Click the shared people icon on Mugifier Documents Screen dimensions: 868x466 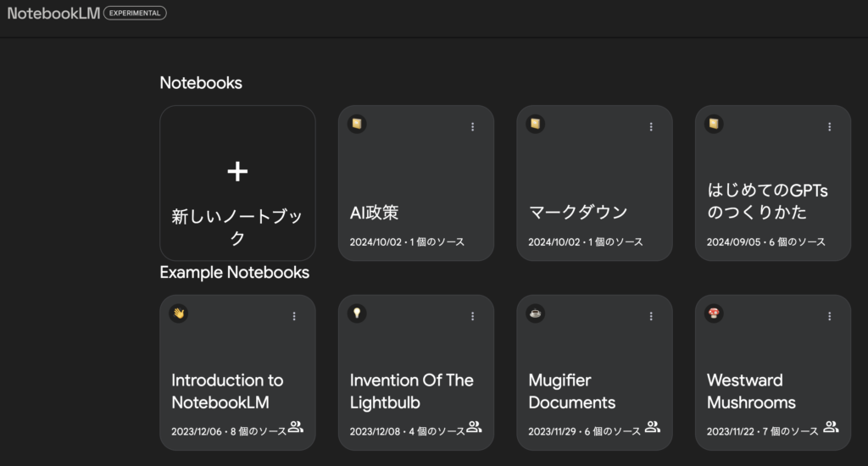(x=653, y=427)
